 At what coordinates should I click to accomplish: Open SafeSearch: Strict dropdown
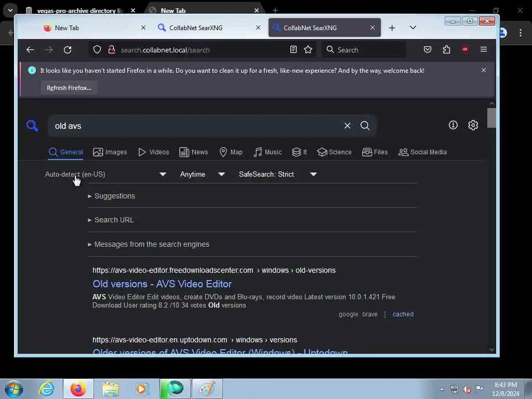tap(277, 174)
